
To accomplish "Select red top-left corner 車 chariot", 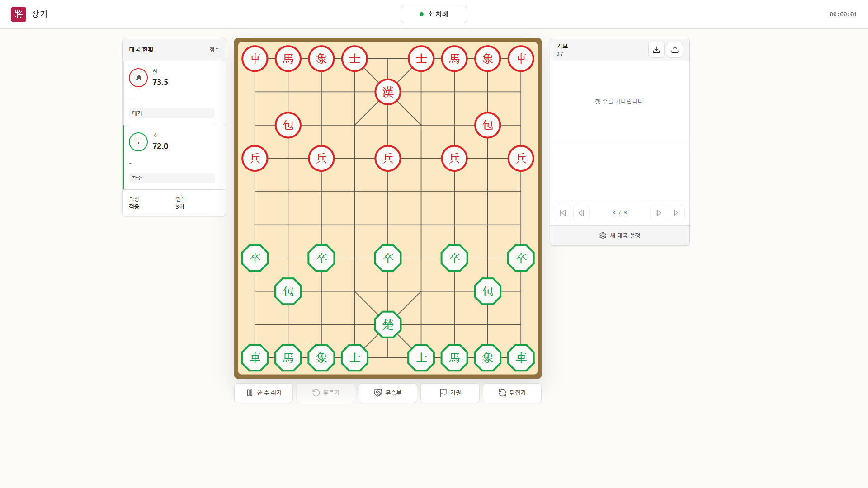I will pyautogui.click(x=255, y=59).
